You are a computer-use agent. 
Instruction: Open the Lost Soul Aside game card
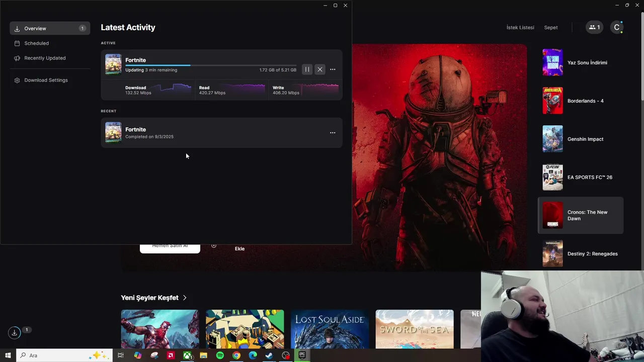click(330, 329)
